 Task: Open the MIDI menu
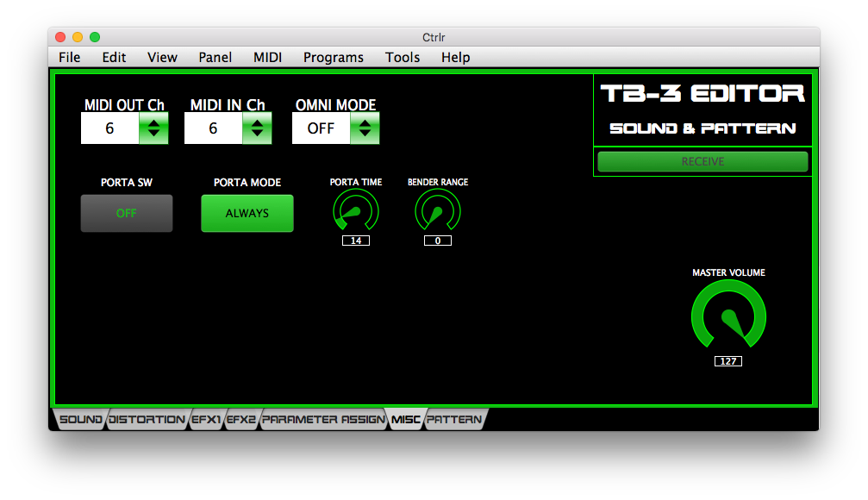[x=267, y=57]
